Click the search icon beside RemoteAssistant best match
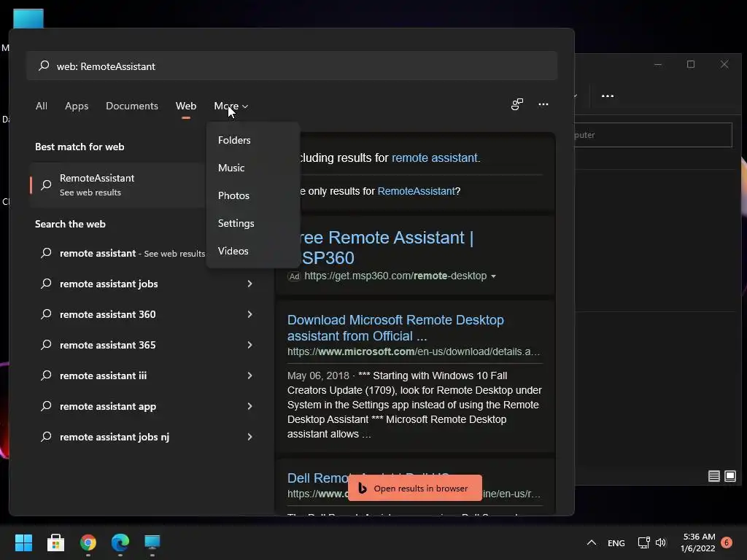This screenshot has width=747, height=560. tap(46, 184)
